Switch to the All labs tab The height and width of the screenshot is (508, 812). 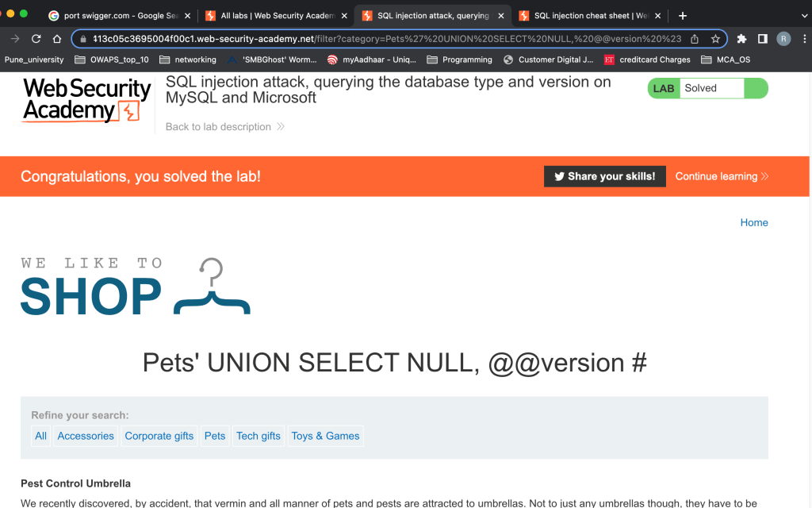274,15
